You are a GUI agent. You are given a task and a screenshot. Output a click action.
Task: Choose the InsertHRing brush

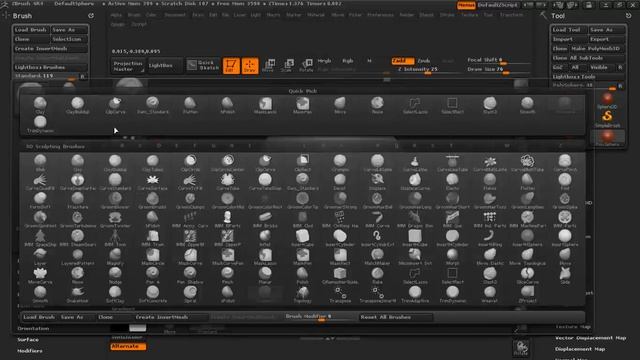click(x=490, y=238)
